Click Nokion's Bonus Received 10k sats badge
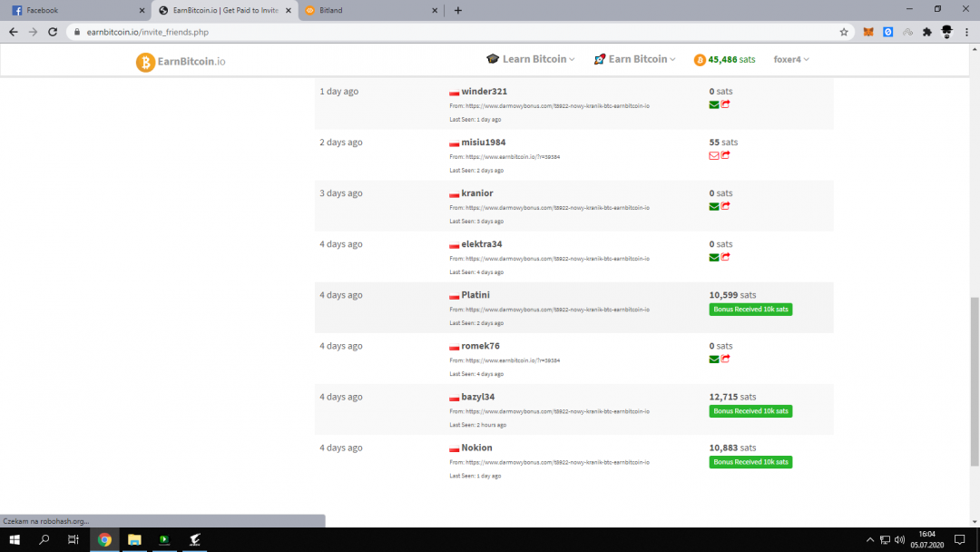Viewport: 980px width, 552px height. coord(750,462)
